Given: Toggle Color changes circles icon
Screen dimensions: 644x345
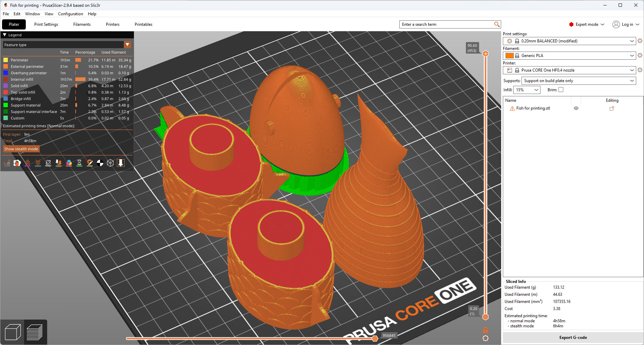Looking at the screenshot, I should coord(69,163).
